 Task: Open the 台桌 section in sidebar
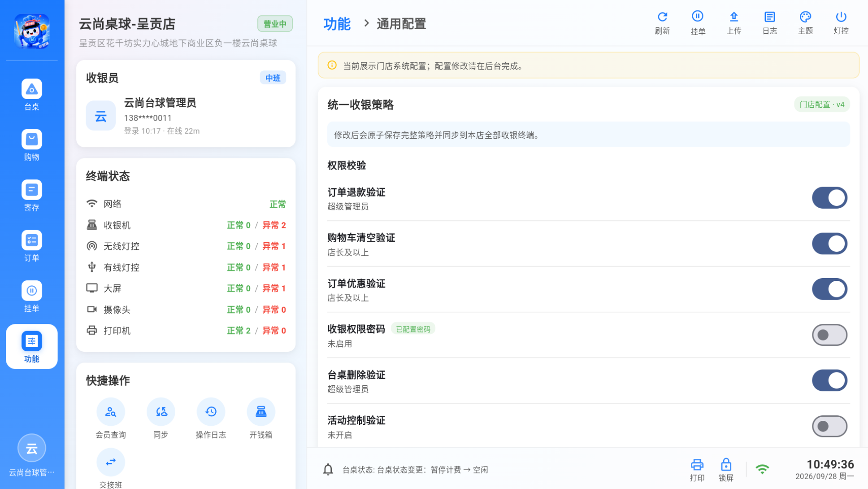click(31, 95)
